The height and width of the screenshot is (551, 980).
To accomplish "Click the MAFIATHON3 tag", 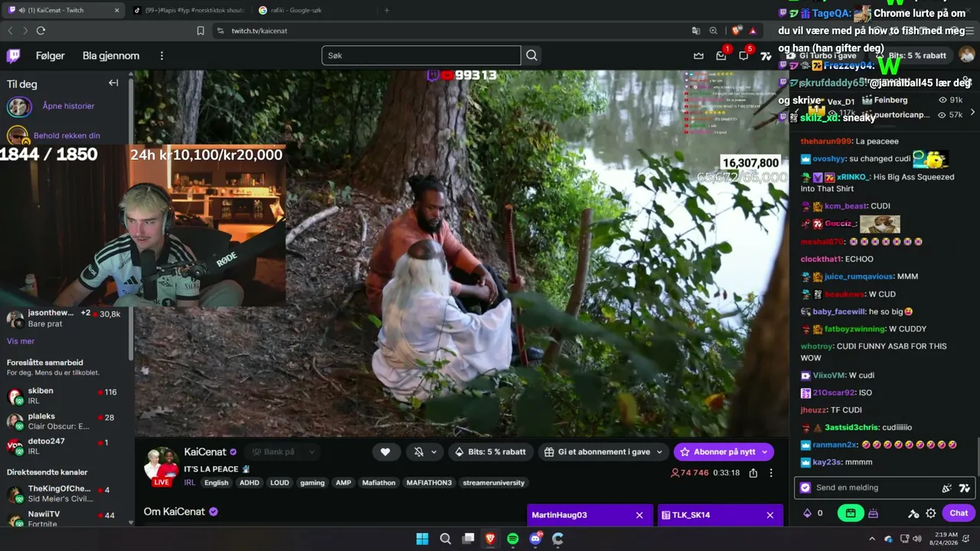I will coord(429,483).
